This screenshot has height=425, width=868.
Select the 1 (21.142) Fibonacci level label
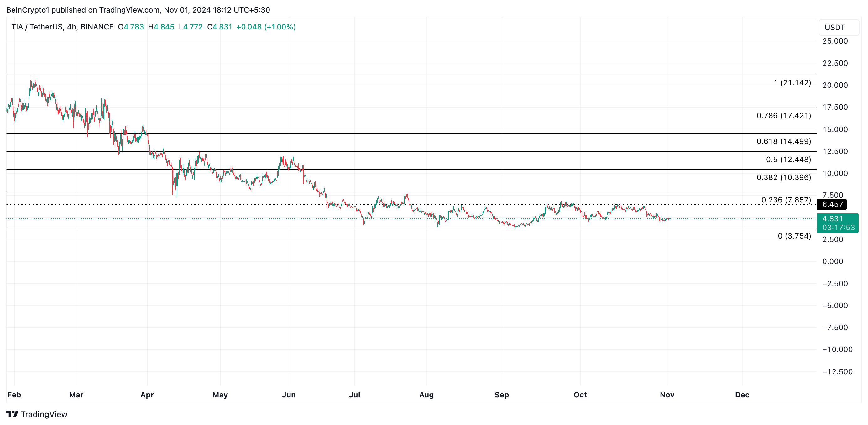[x=792, y=82]
